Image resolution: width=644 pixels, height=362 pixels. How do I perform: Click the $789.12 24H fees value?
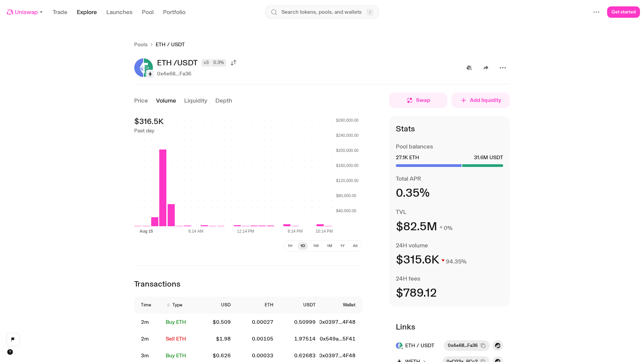(x=416, y=293)
